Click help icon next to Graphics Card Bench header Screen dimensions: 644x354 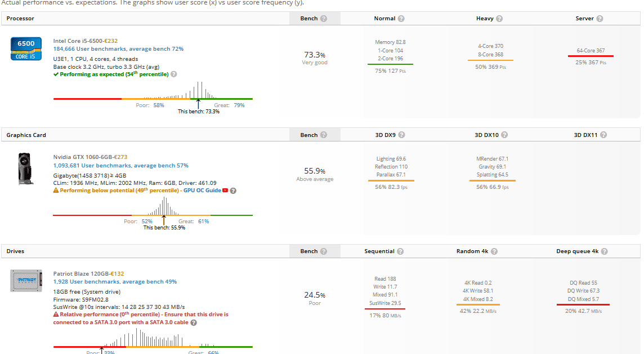(x=324, y=135)
